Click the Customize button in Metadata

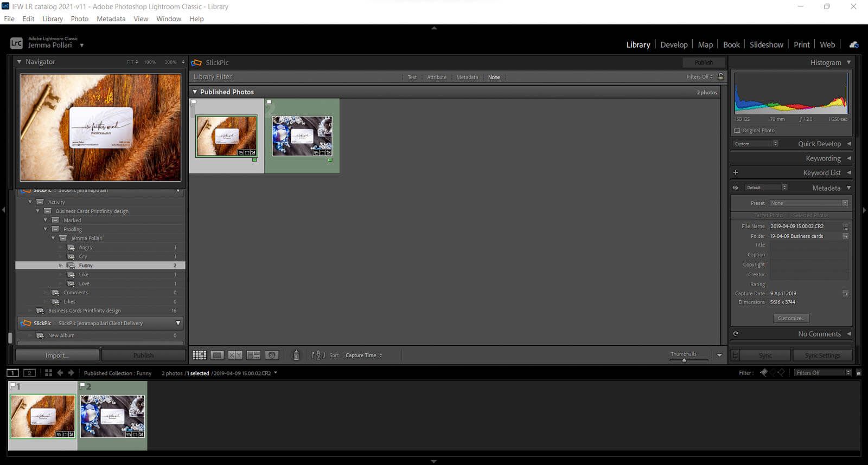[790, 318]
